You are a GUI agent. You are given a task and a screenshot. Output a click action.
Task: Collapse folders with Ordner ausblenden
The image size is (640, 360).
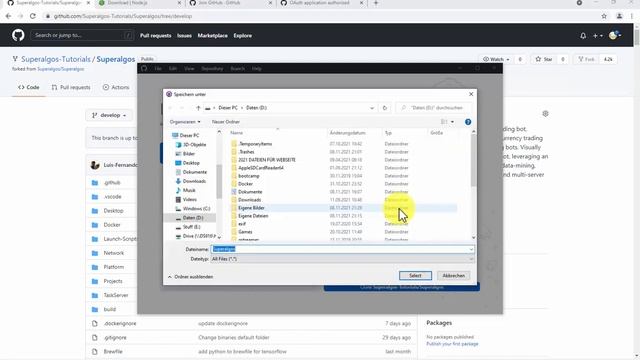click(191, 277)
